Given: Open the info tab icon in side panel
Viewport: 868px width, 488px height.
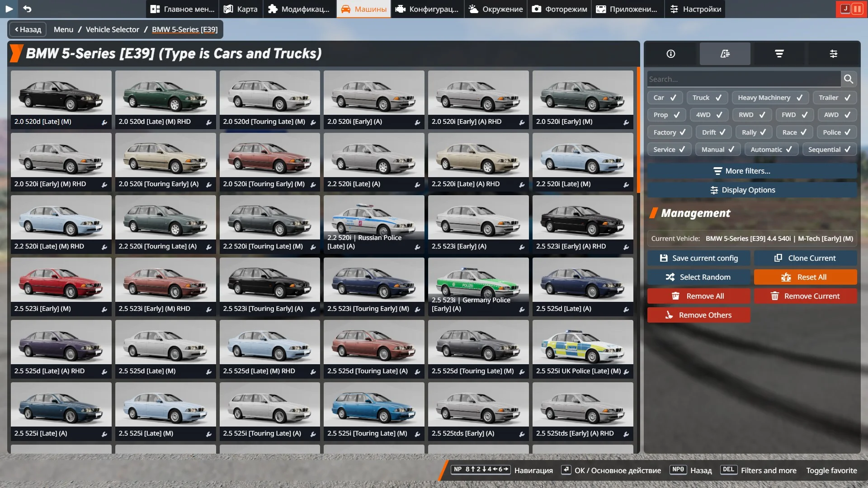Looking at the screenshot, I should 671,54.
